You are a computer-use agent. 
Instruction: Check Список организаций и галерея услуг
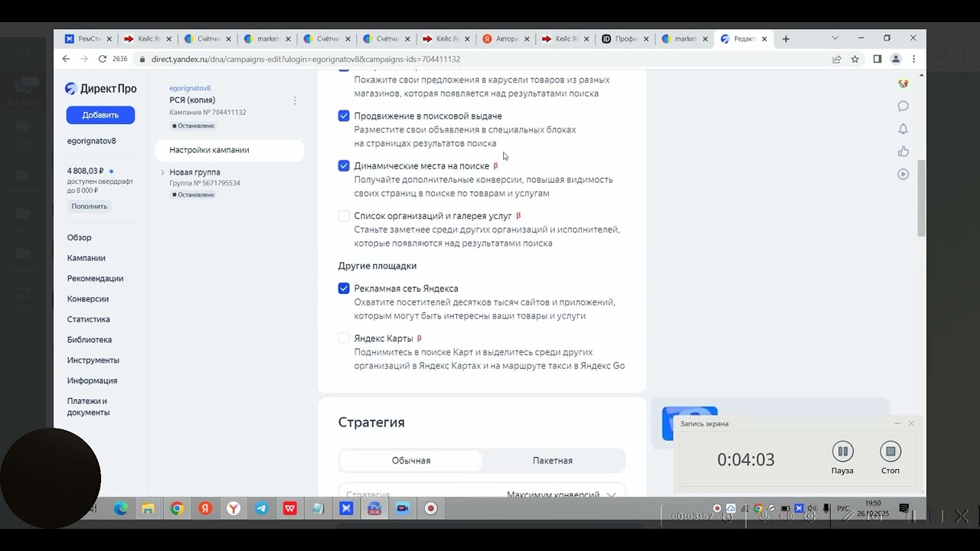pos(344,216)
